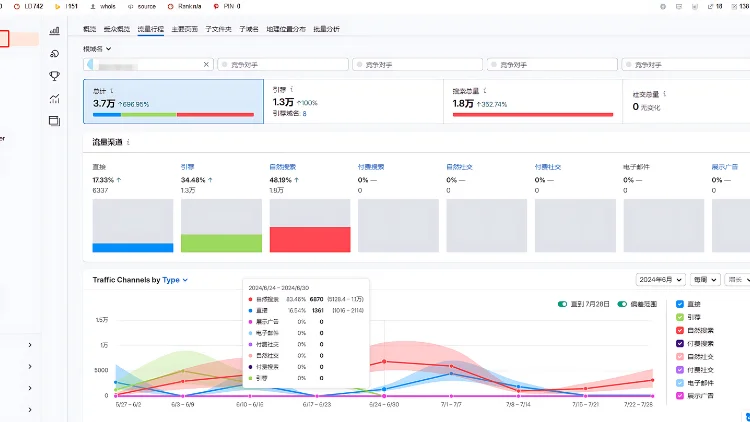Open the 每周 interval dropdown
Image resolution: width=750 pixels, height=422 pixels.
click(705, 279)
